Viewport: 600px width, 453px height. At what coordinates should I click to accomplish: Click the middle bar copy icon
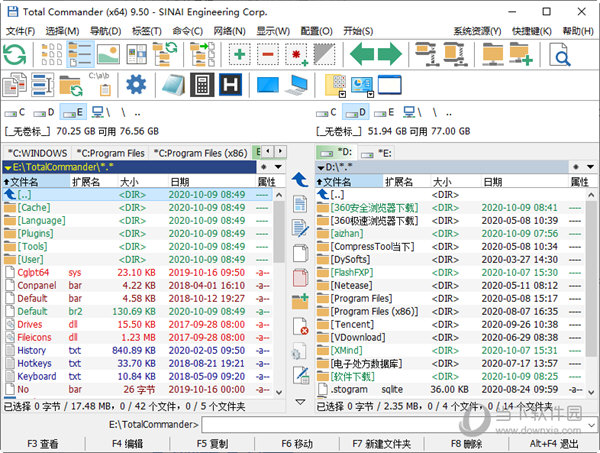pyautogui.click(x=300, y=253)
